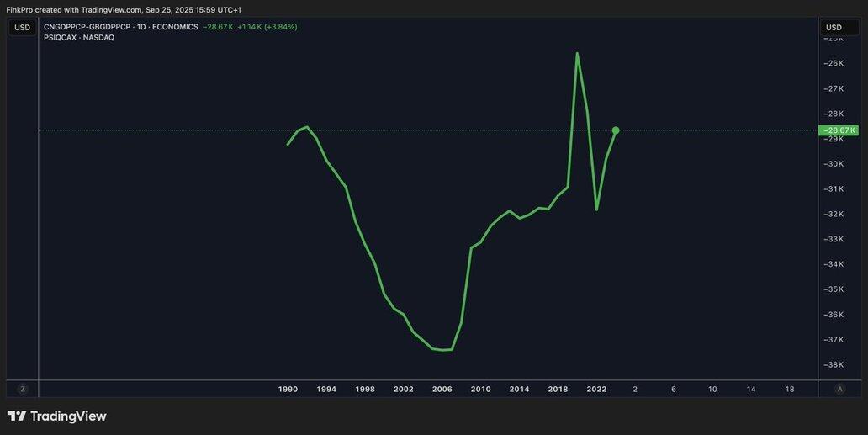
Task: Click the CNGDPPCP-GBGDPPCP symbol title
Action: tap(87, 27)
